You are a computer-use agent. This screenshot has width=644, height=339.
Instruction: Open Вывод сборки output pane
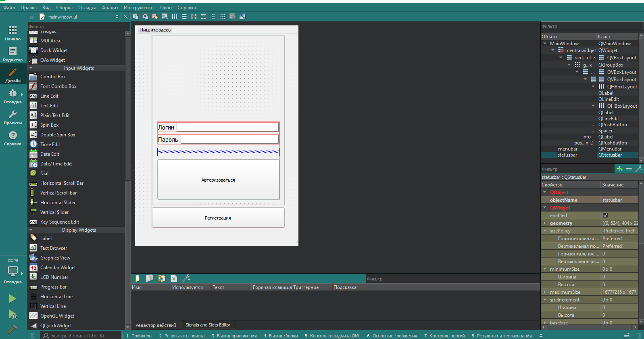pyautogui.click(x=281, y=336)
